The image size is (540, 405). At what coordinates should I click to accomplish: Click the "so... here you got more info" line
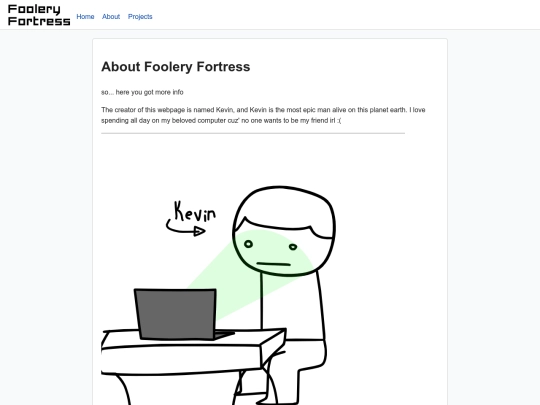coord(142,92)
